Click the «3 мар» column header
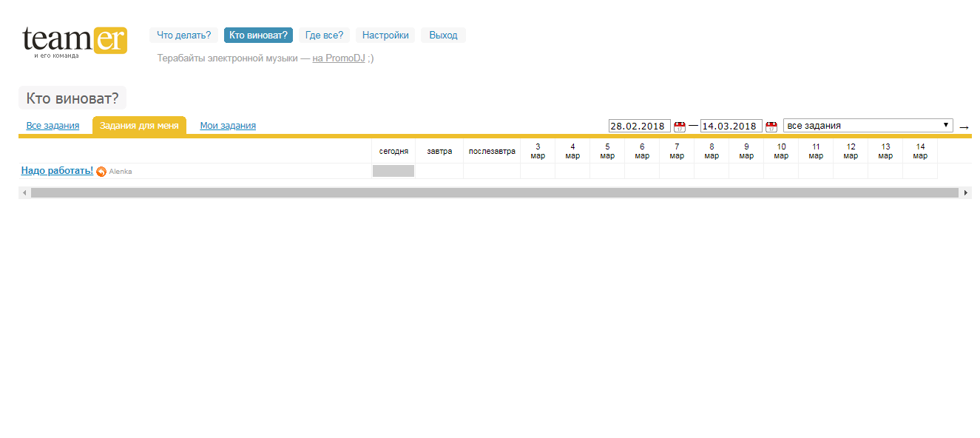 tap(538, 151)
